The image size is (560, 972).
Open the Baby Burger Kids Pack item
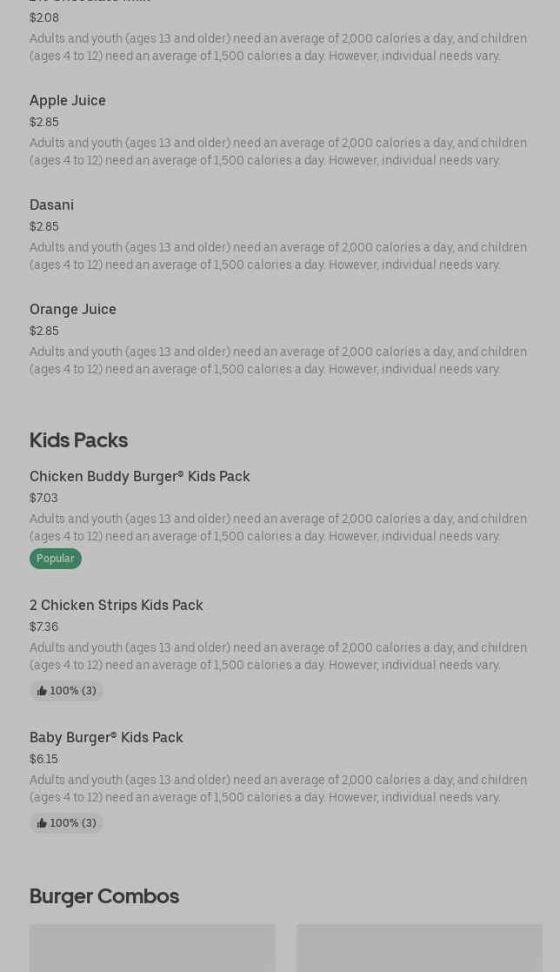pos(106,738)
